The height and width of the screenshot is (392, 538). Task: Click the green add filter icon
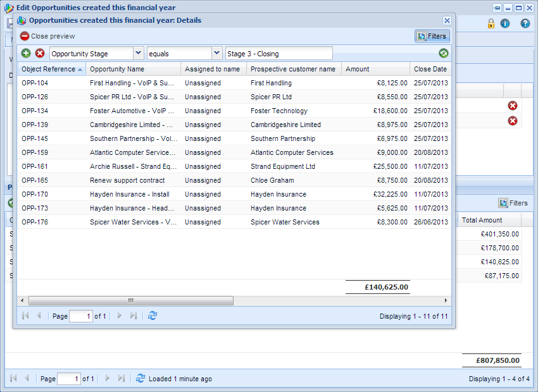tap(26, 53)
